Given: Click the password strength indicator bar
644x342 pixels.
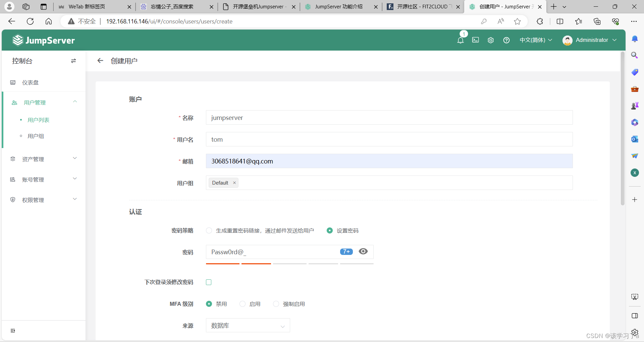Looking at the screenshot, I should point(290,264).
